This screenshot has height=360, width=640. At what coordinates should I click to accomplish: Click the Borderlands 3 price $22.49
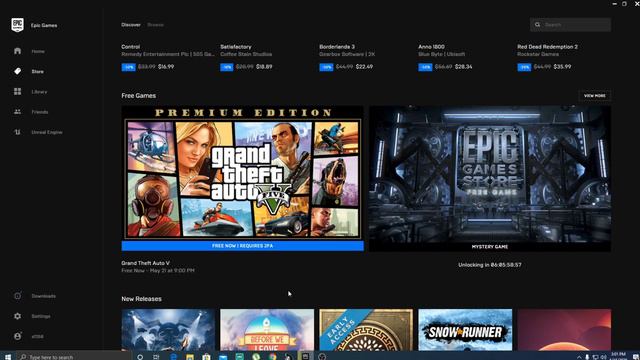coord(364,67)
